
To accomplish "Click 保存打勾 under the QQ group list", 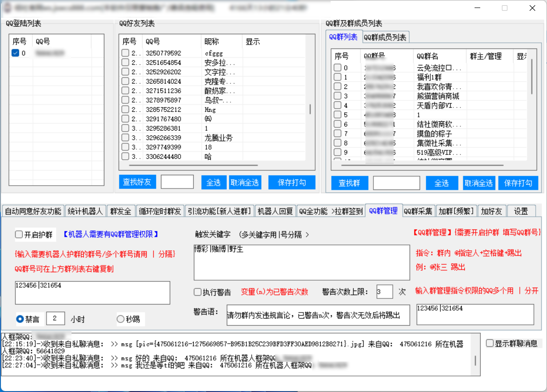I will coord(518,183).
